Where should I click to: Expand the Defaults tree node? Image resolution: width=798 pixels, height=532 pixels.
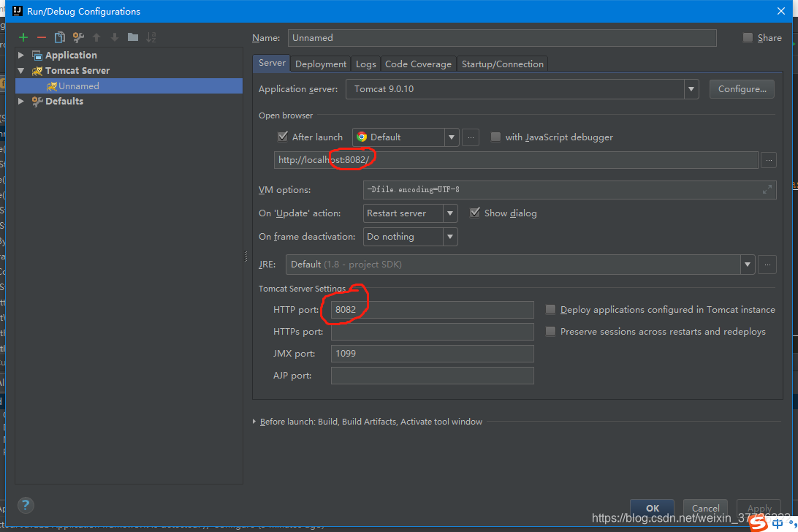[x=21, y=102]
